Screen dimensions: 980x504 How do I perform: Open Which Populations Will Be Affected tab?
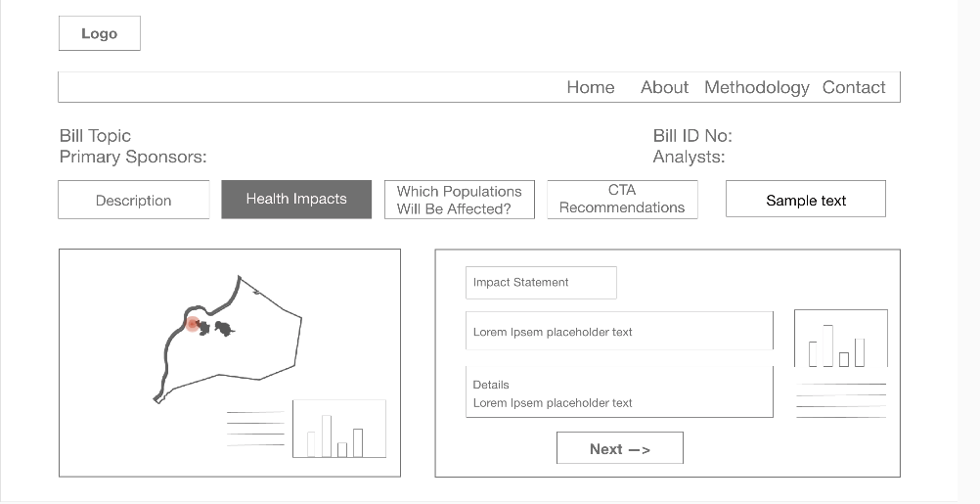(459, 200)
